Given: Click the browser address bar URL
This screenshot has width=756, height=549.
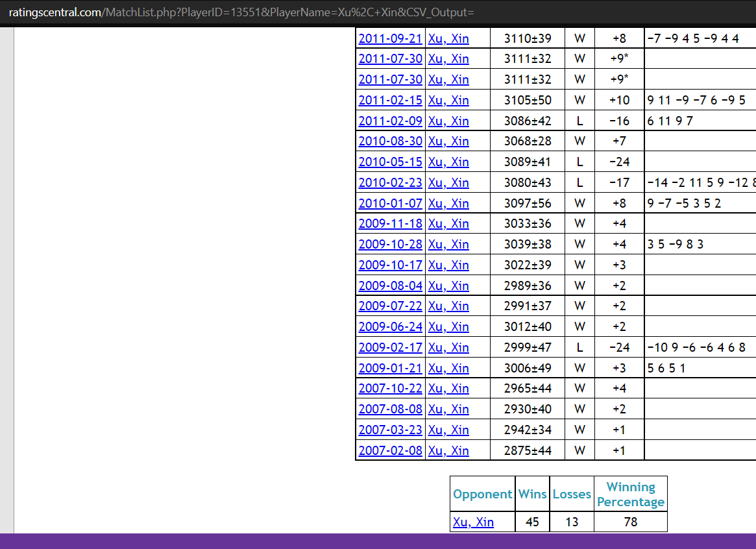Looking at the screenshot, I should coord(241,13).
